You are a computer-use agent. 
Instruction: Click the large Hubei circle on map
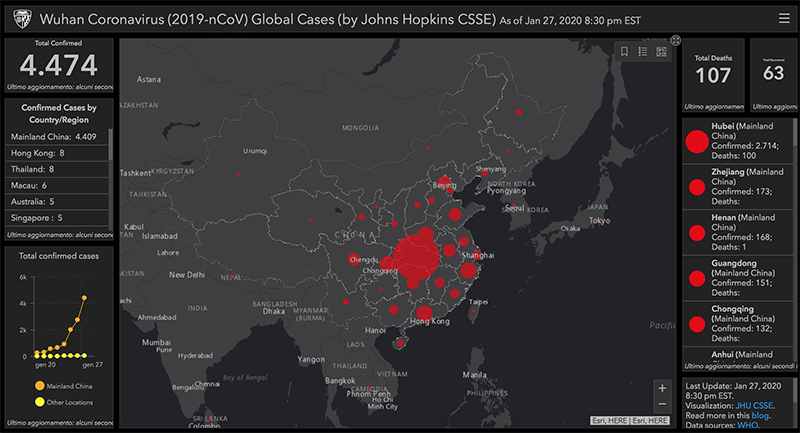416,258
